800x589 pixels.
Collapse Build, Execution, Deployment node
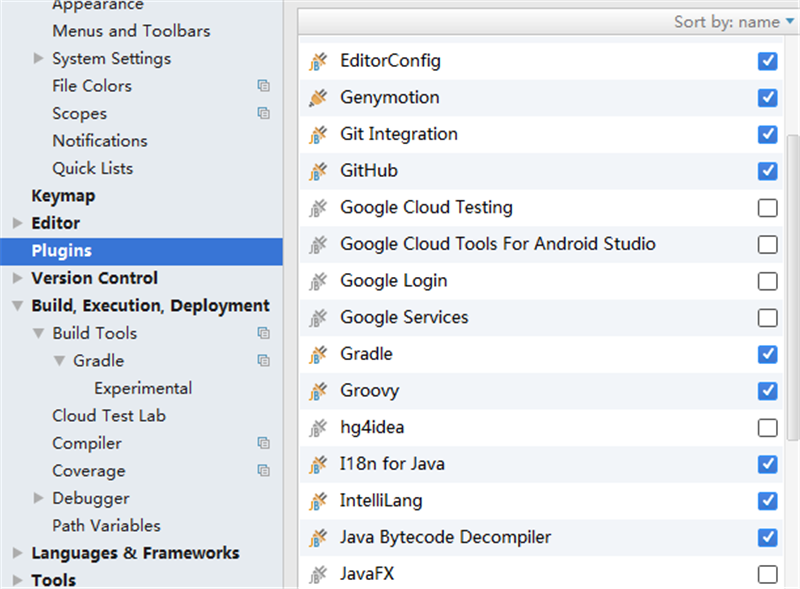pyautogui.click(x=17, y=306)
